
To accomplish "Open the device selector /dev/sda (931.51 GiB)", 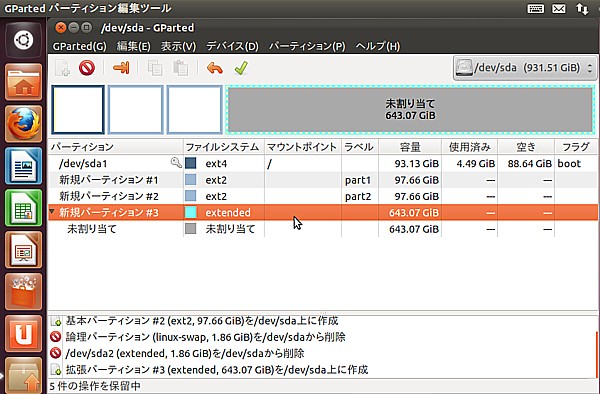I will 525,68.
